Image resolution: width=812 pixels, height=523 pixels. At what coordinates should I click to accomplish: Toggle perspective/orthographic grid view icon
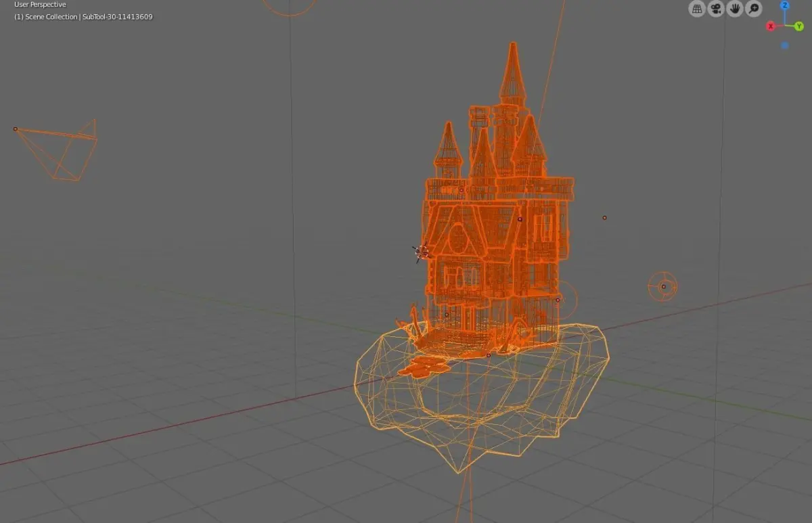tap(697, 9)
